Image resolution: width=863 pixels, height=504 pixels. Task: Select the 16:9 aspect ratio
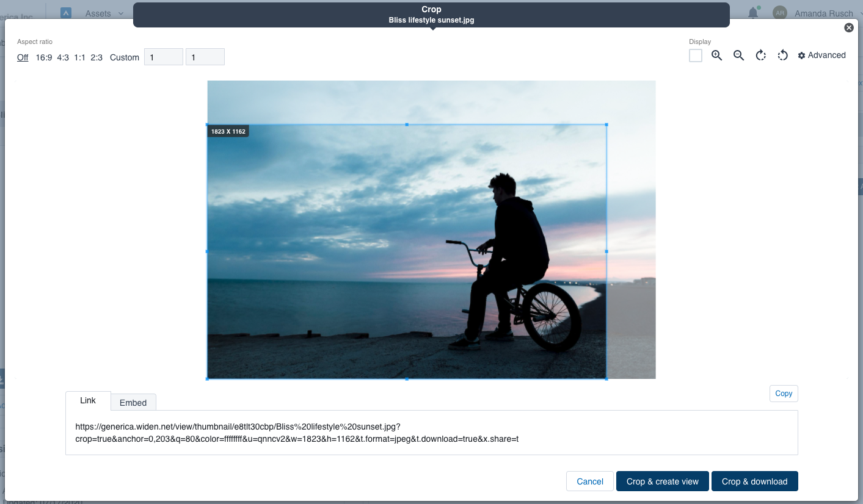(43, 57)
